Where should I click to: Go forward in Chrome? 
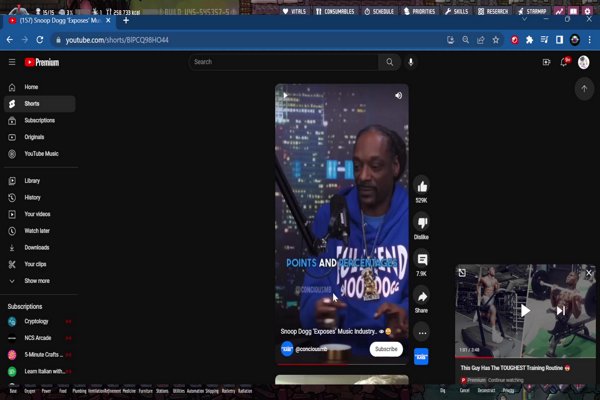point(25,40)
